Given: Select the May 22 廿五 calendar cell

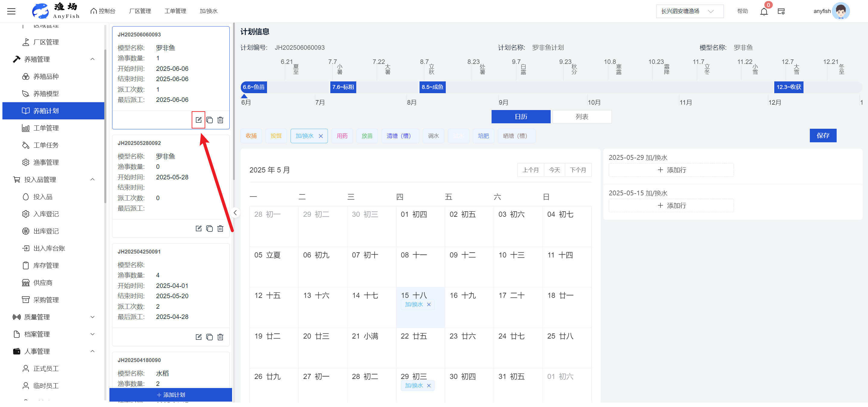Looking at the screenshot, I should (420, 347).
